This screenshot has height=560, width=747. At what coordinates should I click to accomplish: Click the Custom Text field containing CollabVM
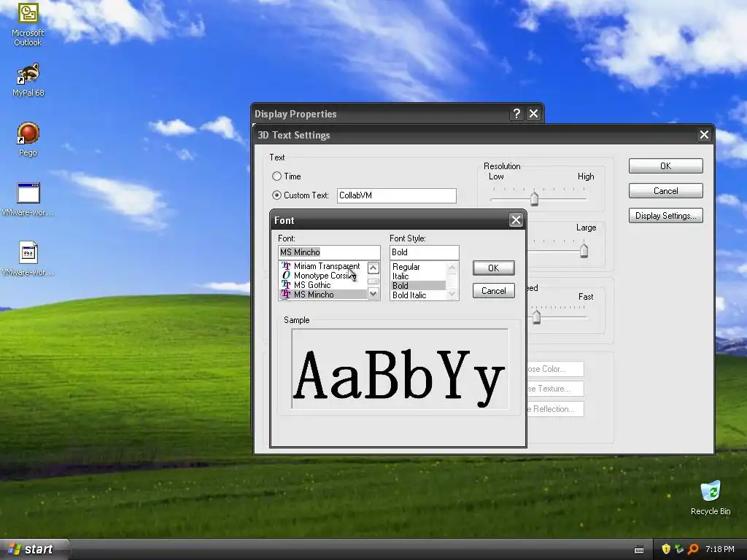point(396,195)
